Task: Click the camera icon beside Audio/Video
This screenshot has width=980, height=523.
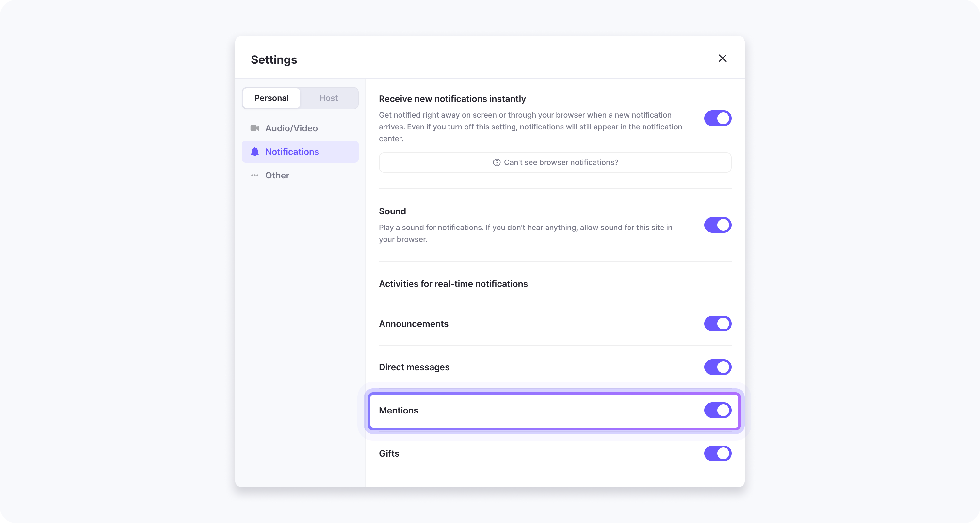Action: pyautogui.click(x=254, y=128)
